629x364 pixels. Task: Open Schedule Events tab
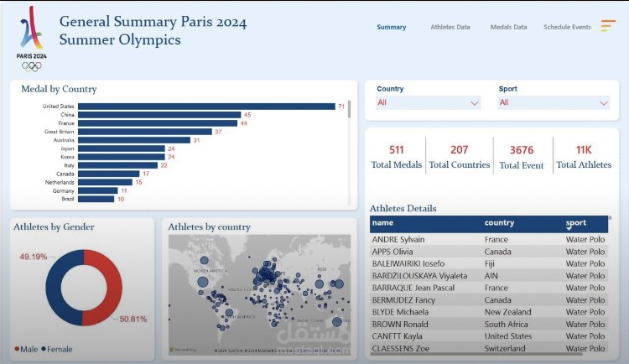tap(567, 27)
